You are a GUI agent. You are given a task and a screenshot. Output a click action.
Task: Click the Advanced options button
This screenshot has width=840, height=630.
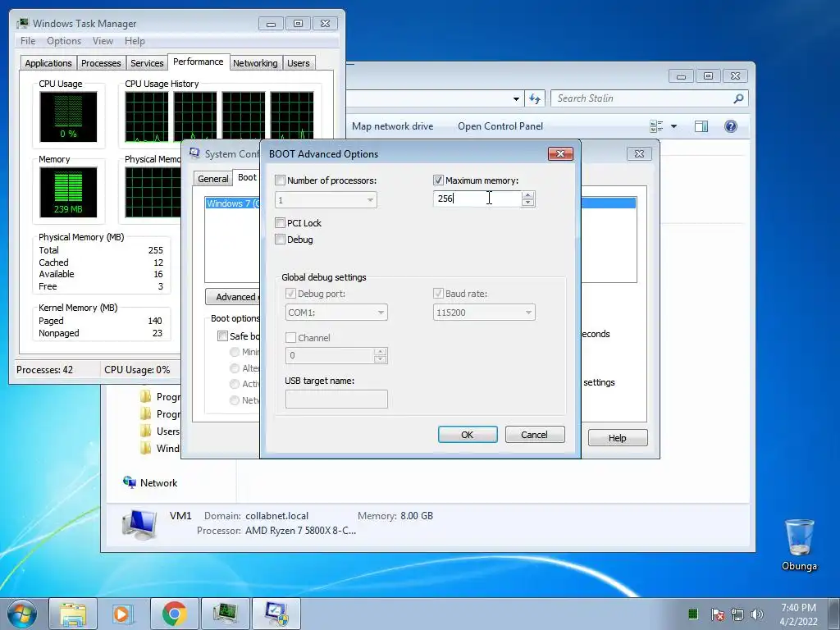[x=232, y=297]
